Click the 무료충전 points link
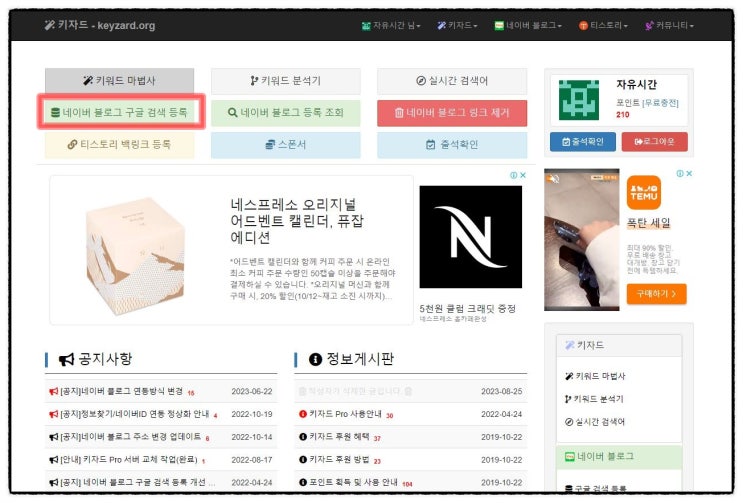743x503 pixels. point(660,103)
